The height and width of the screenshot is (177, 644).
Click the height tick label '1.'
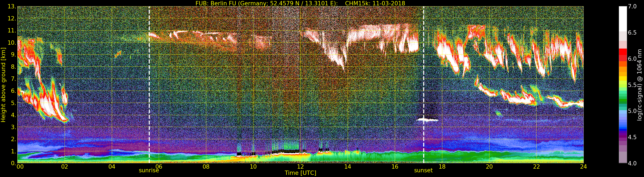point(14,151)
